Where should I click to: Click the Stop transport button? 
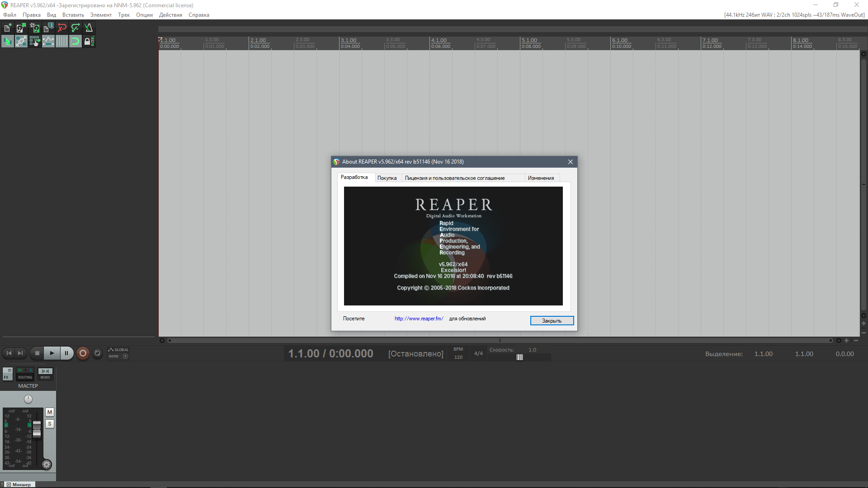37,353
